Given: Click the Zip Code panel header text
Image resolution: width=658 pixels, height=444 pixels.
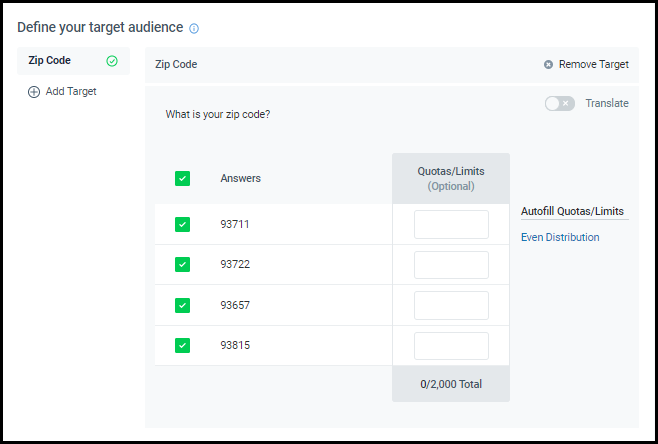Looking at the screenshot, I should coord(176,65).
